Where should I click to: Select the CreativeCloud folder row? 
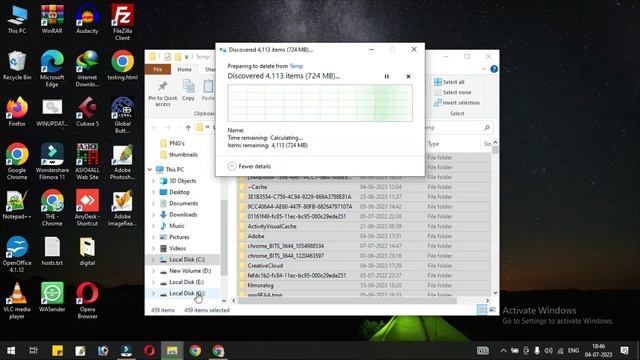point(364,266)
